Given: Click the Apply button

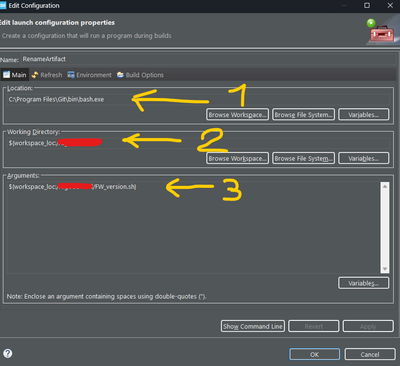Looking at the screenshot, I should point(368,326).
